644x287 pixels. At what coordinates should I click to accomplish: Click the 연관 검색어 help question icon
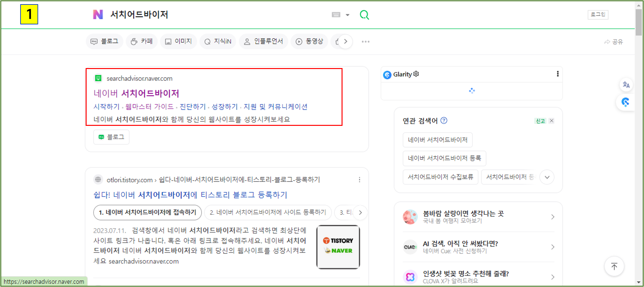444,120
